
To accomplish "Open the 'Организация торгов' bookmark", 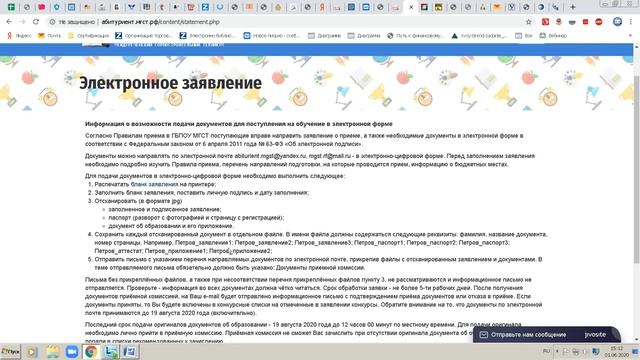I will point(144,36).
